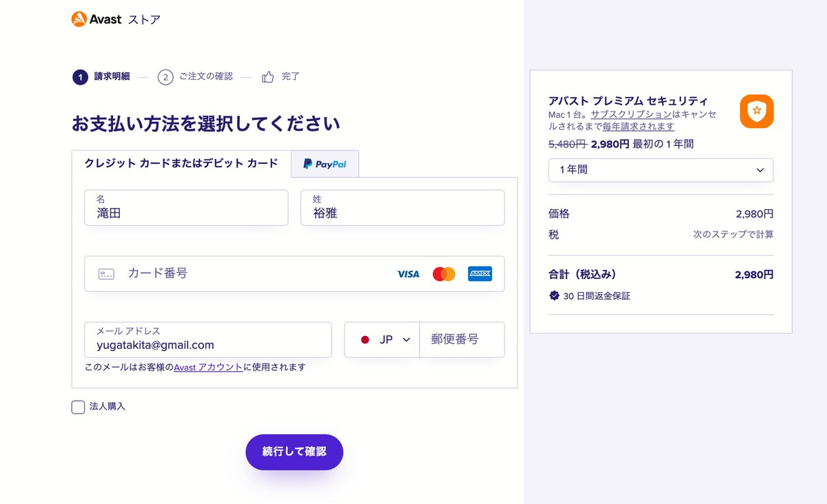The width and height of the screenshot is (827, 504).
Task: Check the 法人購入 checkbox
Action: [x=78, y=407]
